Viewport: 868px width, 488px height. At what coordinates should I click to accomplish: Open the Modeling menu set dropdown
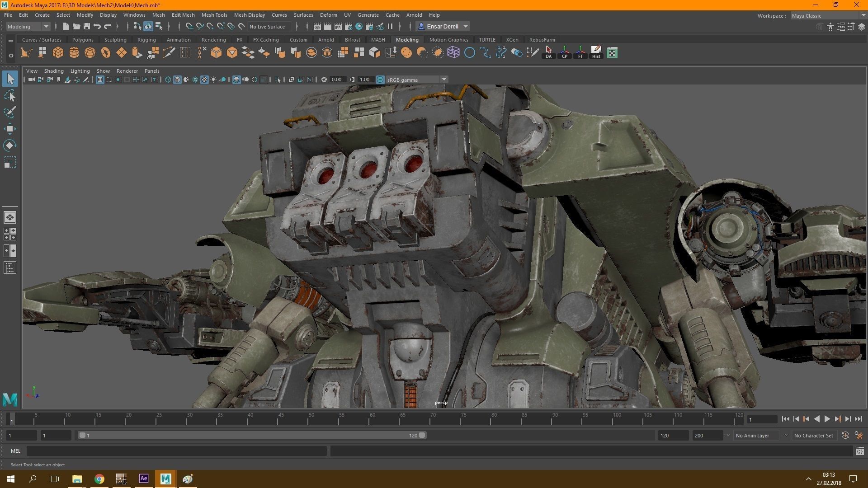click(x=28, y=26)
